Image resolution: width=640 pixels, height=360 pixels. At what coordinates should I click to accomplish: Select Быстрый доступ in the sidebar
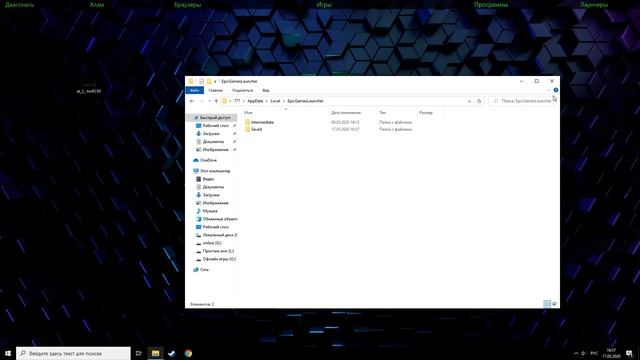coord(211,118)
